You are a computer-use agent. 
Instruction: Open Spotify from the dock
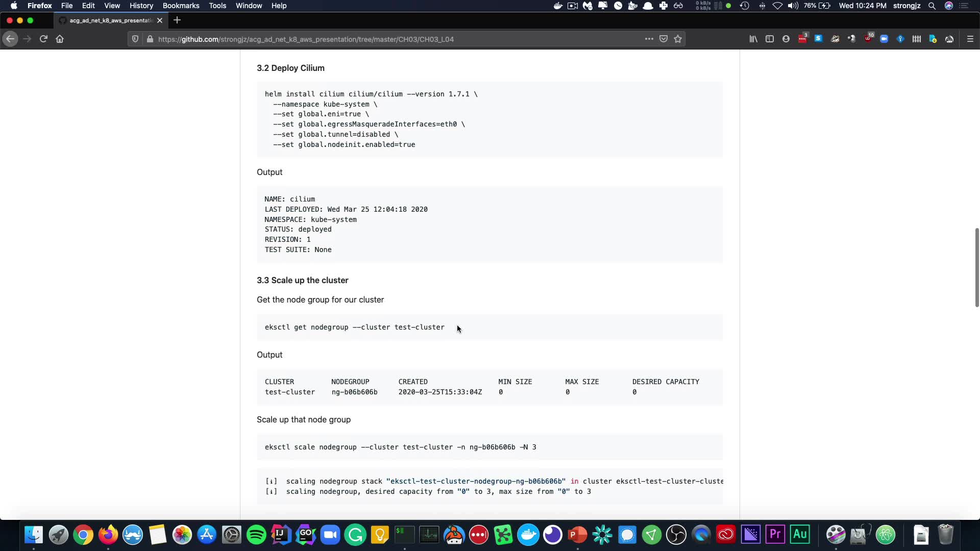click(256, 535)
